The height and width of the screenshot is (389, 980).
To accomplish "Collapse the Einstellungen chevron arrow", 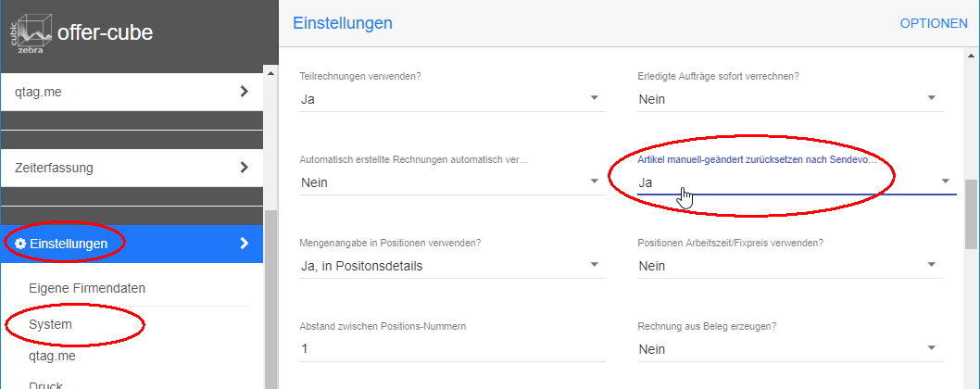I will click(245, 244).
